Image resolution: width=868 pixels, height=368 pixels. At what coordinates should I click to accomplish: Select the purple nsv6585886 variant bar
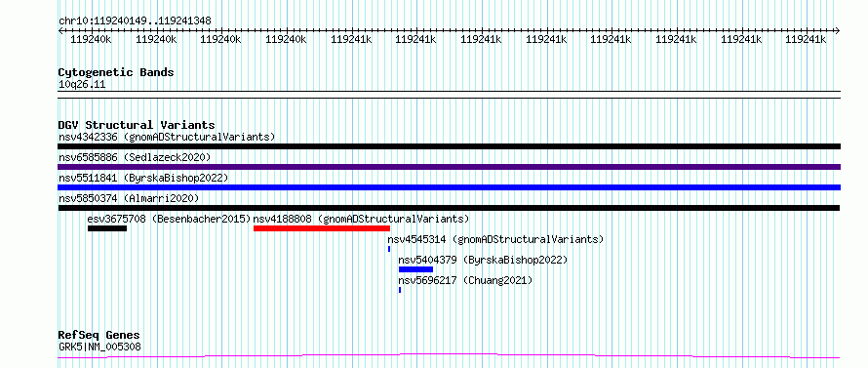click(x=449, y=167)
